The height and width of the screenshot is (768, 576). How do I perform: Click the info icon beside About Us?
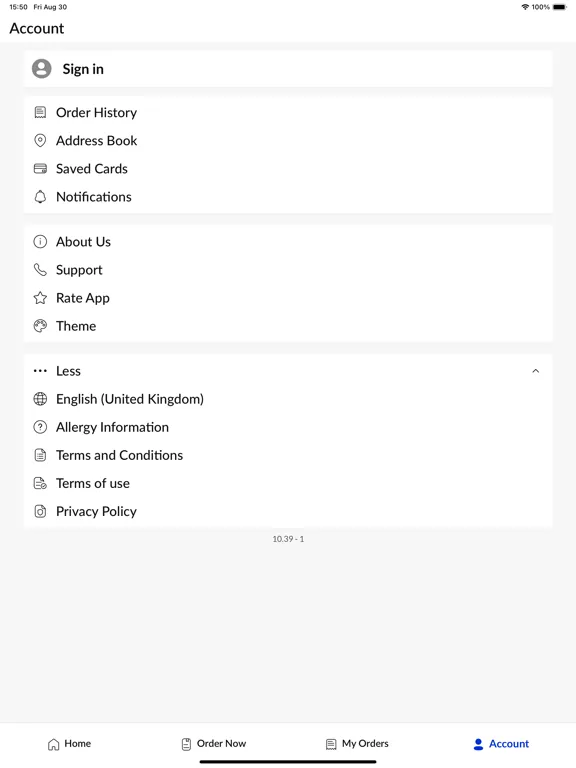click(x=40, y=241)
